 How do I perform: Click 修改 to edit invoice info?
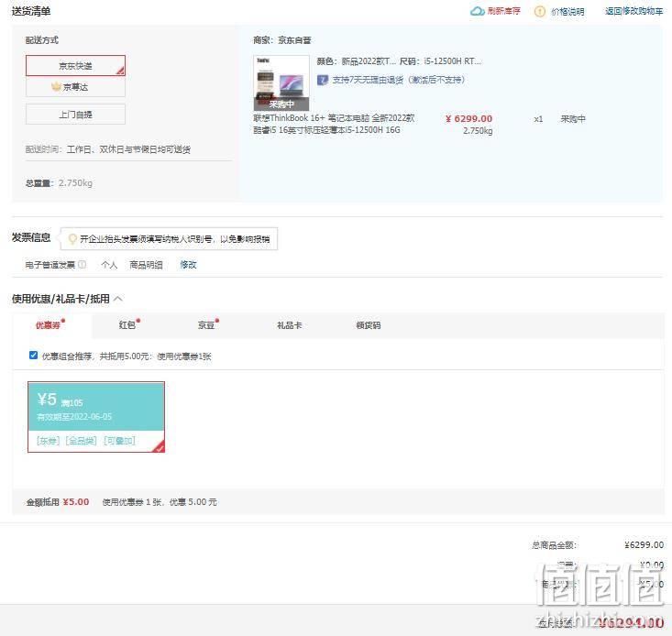[188, 265]
